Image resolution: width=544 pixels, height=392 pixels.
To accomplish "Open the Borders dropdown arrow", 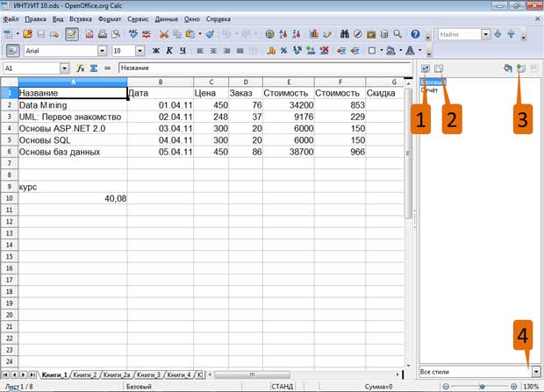I will tap(382, 51).
